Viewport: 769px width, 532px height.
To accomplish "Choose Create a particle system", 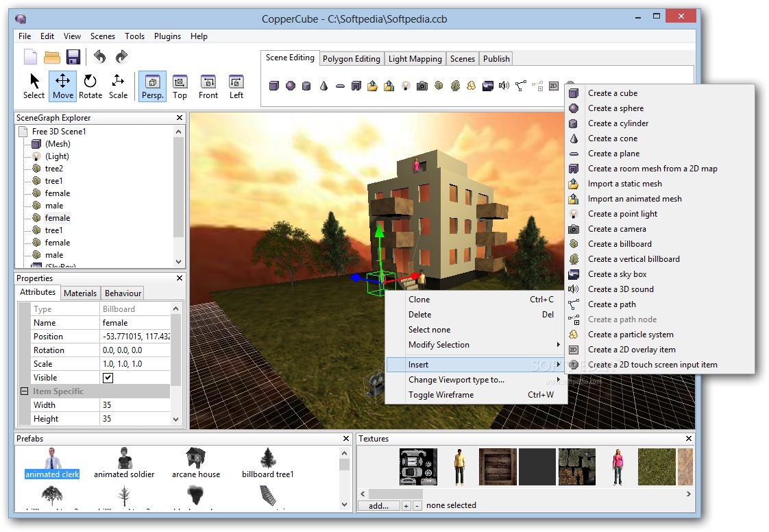I will (659, 335).
